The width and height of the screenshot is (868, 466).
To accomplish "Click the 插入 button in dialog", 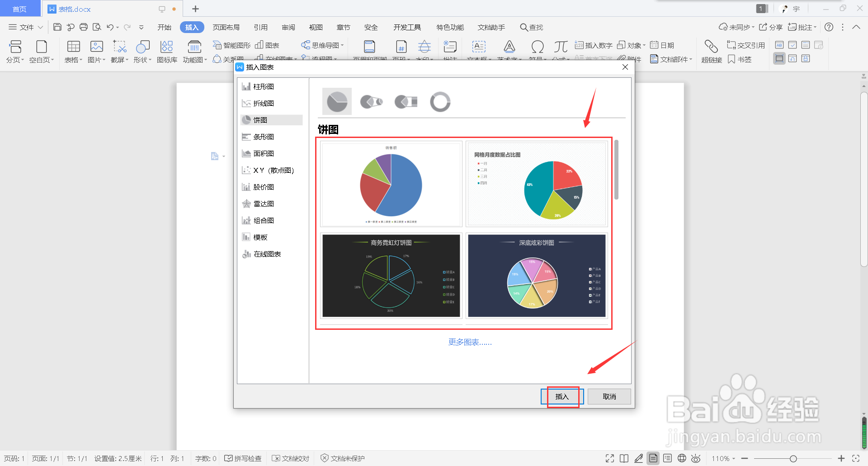I will 562,396.
